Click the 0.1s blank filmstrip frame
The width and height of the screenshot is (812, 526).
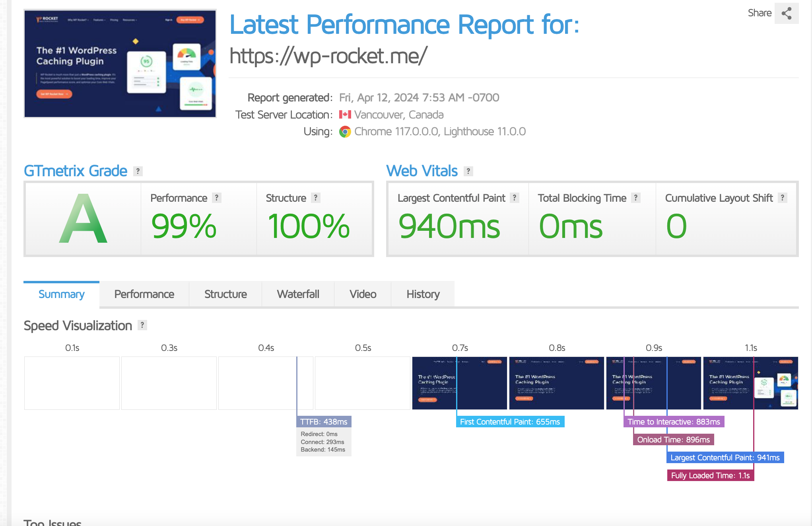(x=72, y=383)
